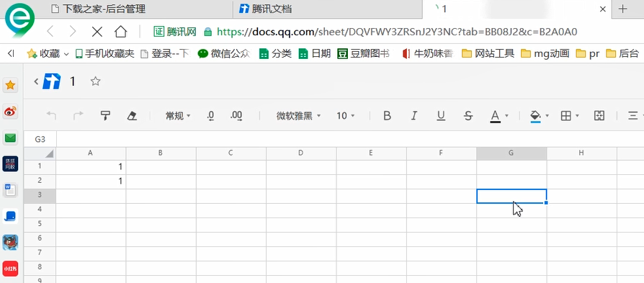Viewport: 644px width, 283px height.
Task: Toggle strikethrough formatting
Action: tap(468, 116)
